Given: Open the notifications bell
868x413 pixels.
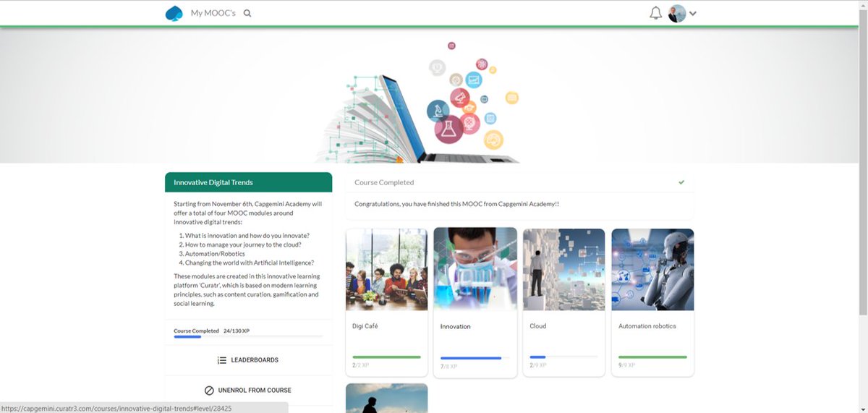Looking at the screenshot, I should click(656, 13).
